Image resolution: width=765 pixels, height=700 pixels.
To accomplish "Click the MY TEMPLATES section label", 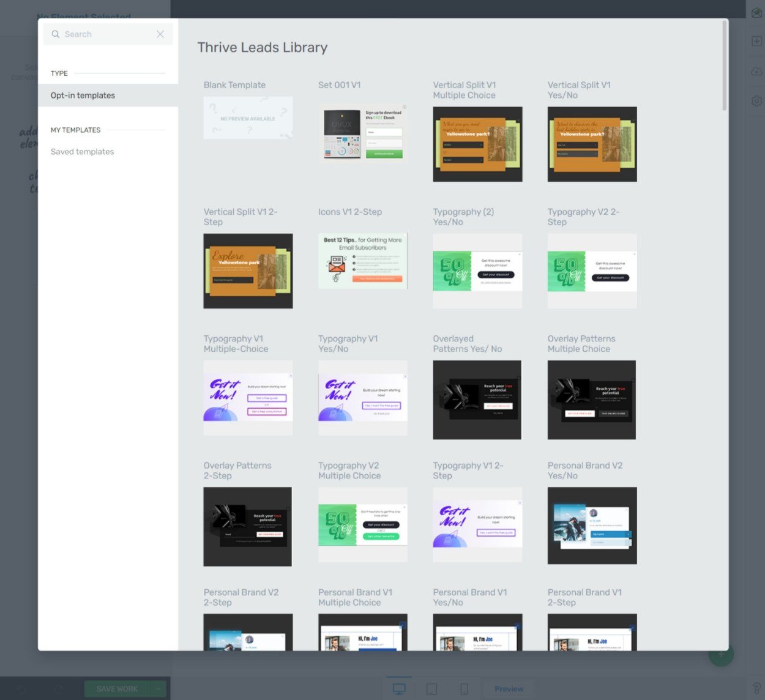I will 75,130.
